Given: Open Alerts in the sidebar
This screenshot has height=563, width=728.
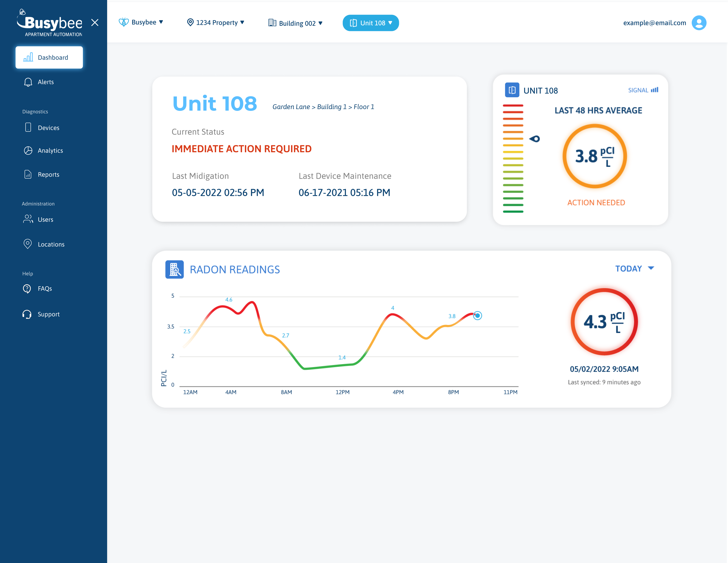Looking at the screenshot, I should click(x=46, y=82).
